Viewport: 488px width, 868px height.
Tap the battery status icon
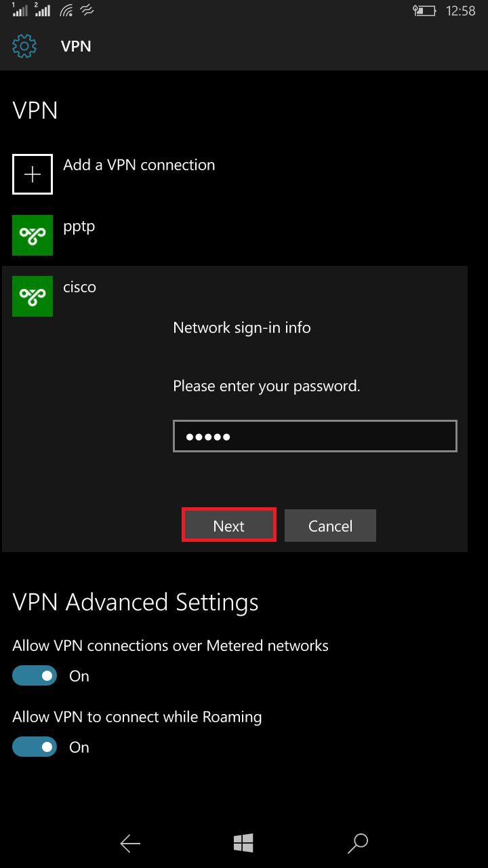[x=424, y=11]
